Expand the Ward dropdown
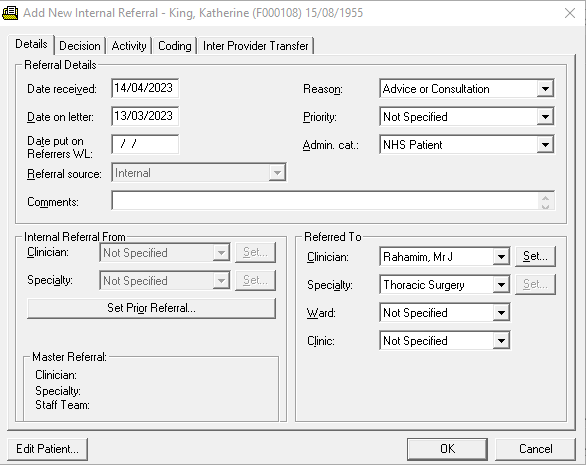The height and width of the screenshot is (465, 586). 501,313
